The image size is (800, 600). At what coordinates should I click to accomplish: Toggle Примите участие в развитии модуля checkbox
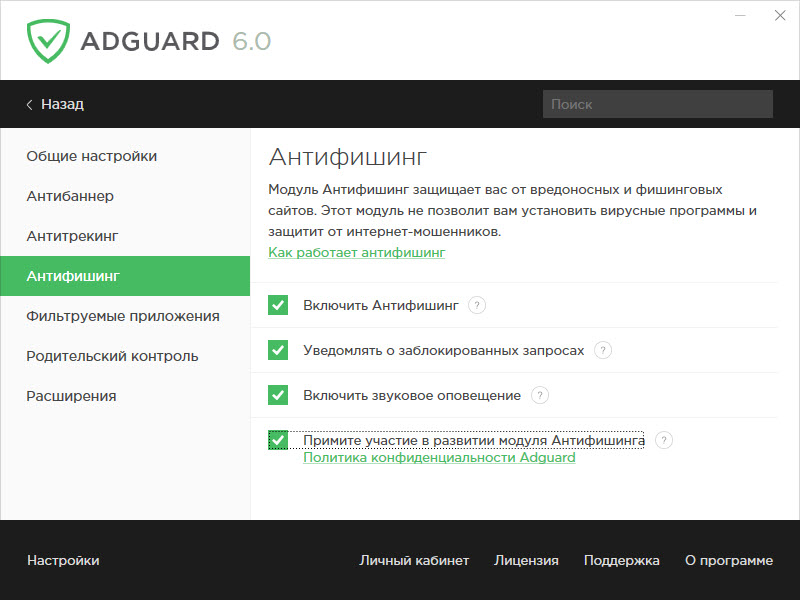coord(278,440)
